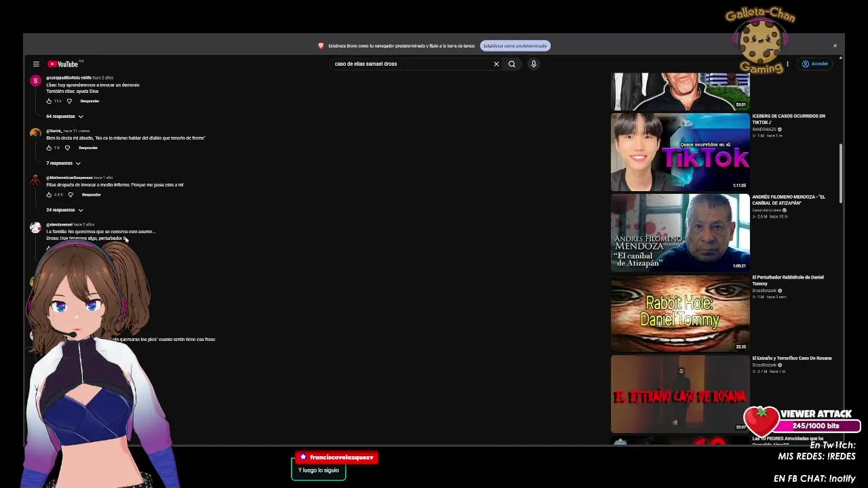The height and width of the screenshot is (488, 868).
Task: Expand the 24 respuestas thread
Action: (x=64, y=209)
